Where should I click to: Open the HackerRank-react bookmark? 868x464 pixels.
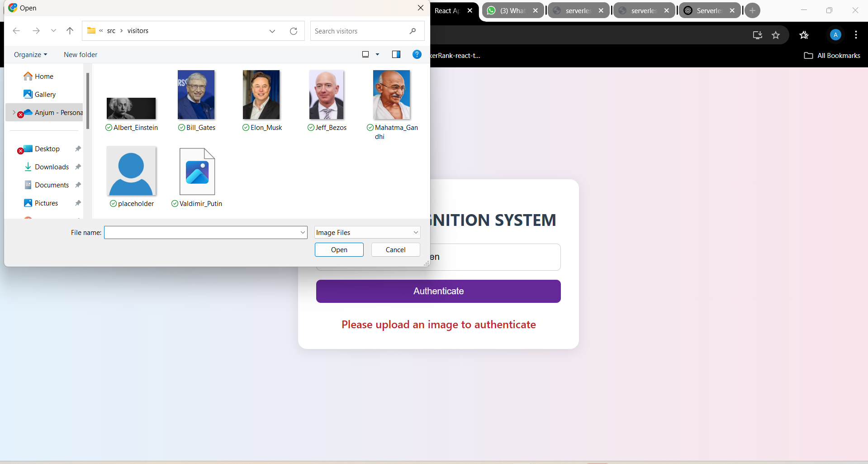pyautogui.click(x=455, y=56)
